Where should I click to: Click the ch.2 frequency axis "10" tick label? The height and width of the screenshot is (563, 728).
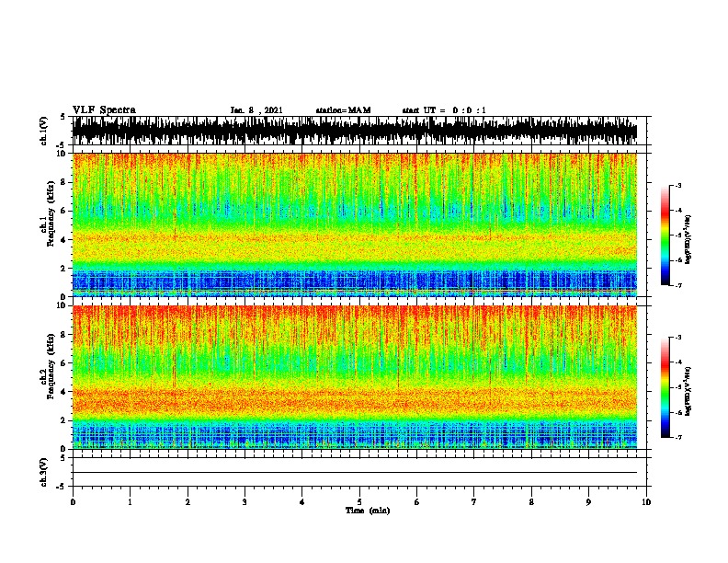pyautogui.click(x=62, y=305)
